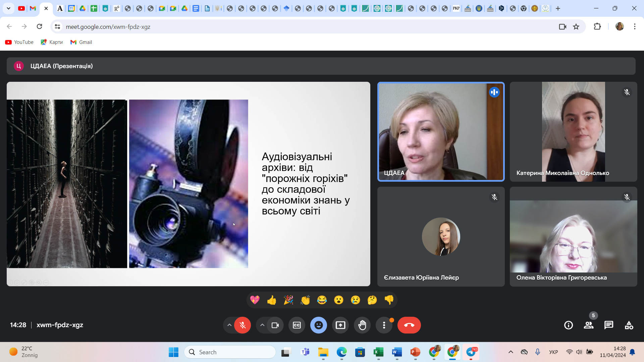Screen dimensions: 644x362
Task: Expand video settings arrow beside camera
Action: [262, 325]
